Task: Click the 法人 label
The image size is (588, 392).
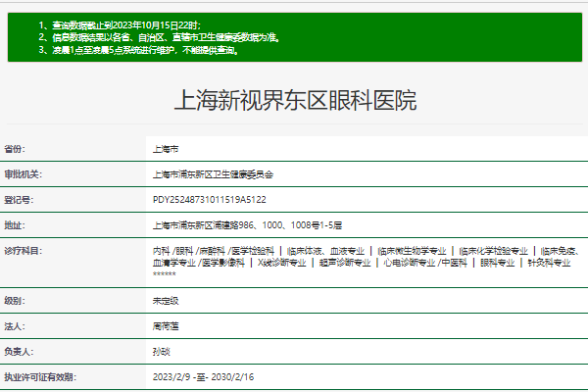Action: [x=15, y=326]
